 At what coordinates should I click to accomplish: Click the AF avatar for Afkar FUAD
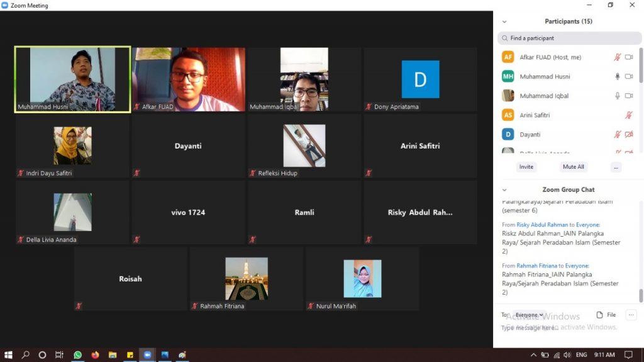[508, 57]
